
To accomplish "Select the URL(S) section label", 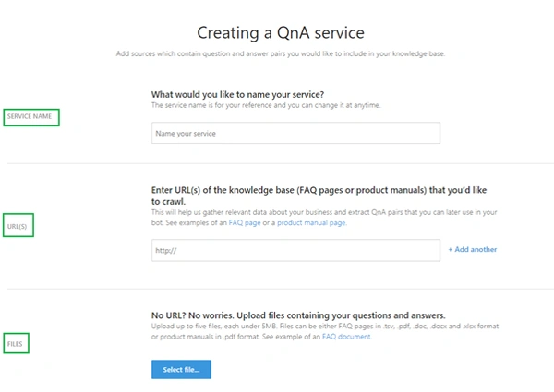I will click(17, 227).
